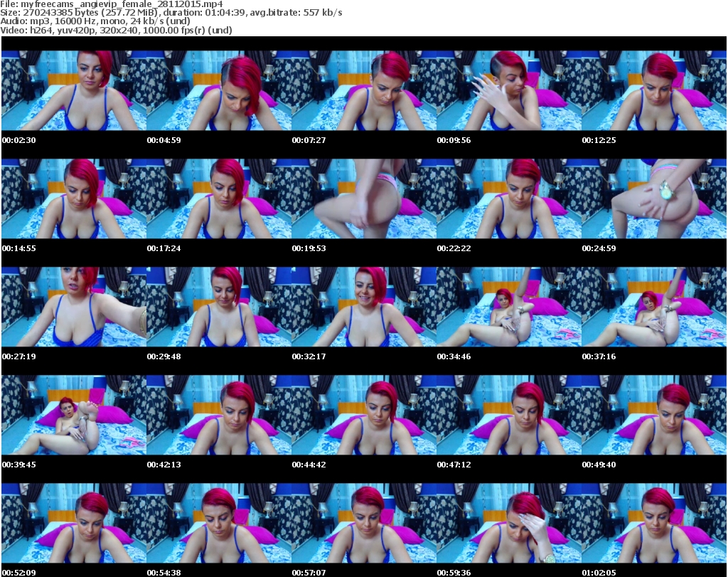Select the thumbnail above timestamp 00:27:19

pyautogui.click(x=74, y=307)
